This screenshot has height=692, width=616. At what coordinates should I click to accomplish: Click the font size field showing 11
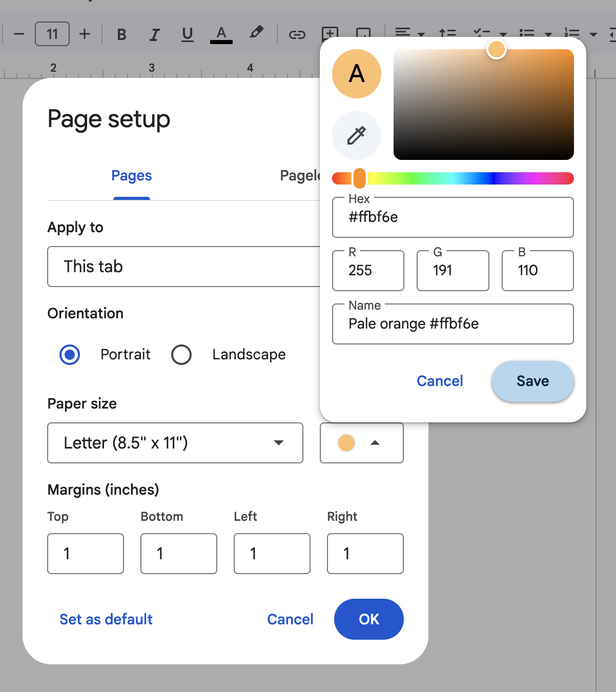52,34
